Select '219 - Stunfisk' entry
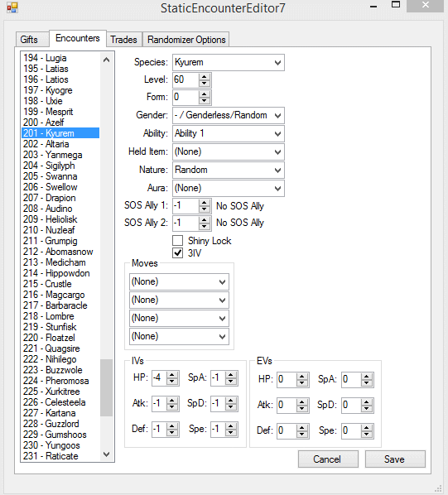The height and width of the screenshot is (495, 448). [x=60, y=327]
